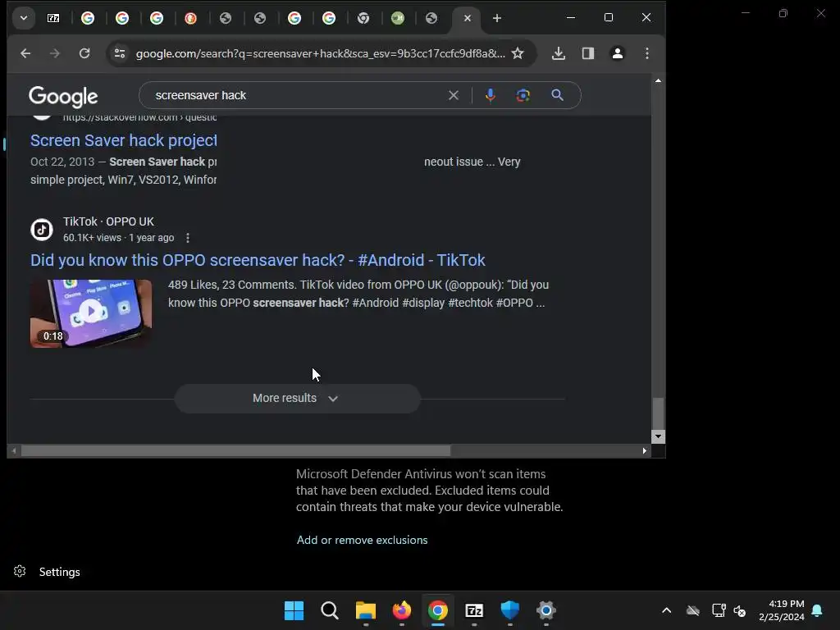
Task: Click the muted volume tray icon
Action: [740, 610]
